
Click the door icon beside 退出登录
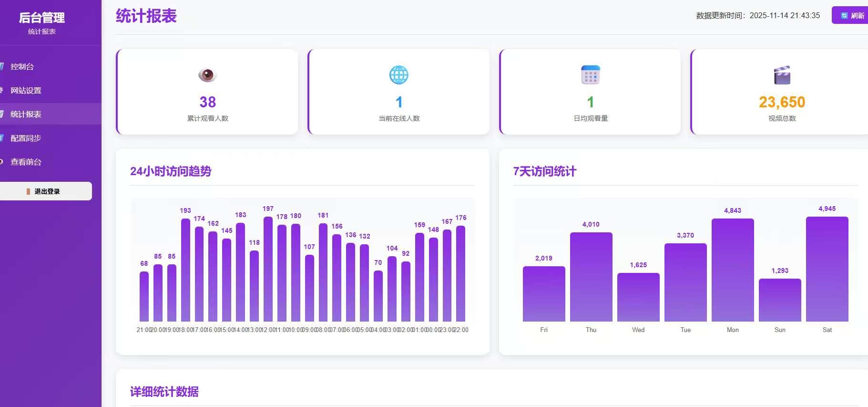coord(29,191)
